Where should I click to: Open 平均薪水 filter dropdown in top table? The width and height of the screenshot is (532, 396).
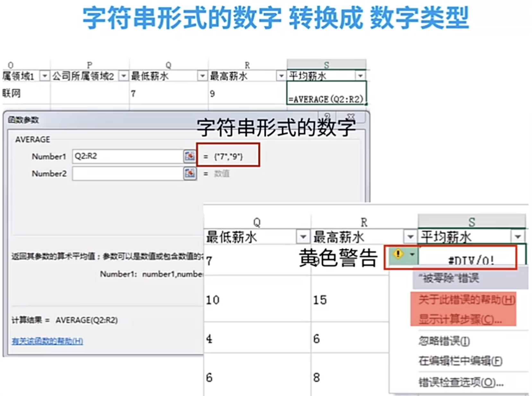pyautogui.click(x=360, y=76)
